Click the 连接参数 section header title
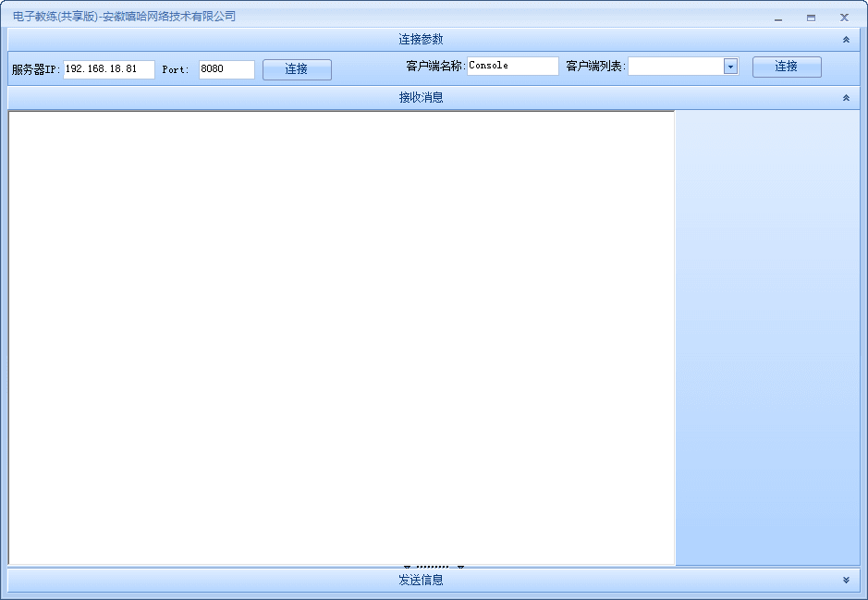This screenshot has height=600, width=868. pyautogui.click(x=421, y=40)
